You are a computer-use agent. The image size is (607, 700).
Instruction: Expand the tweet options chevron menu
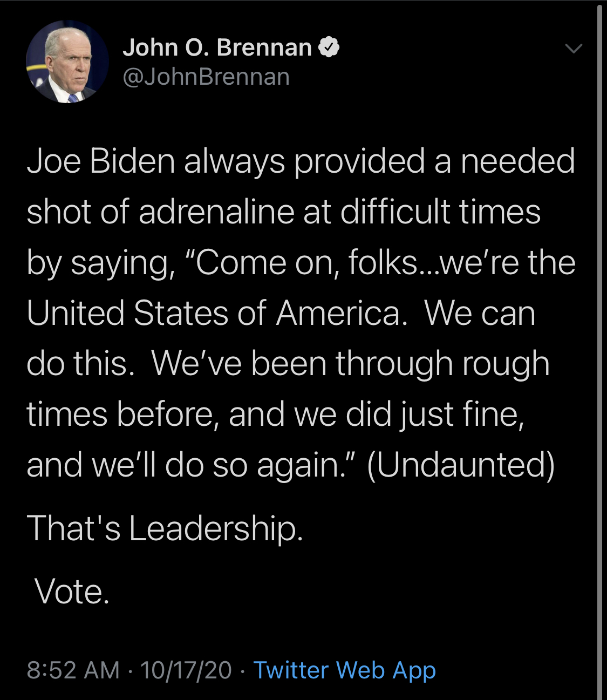573,48
